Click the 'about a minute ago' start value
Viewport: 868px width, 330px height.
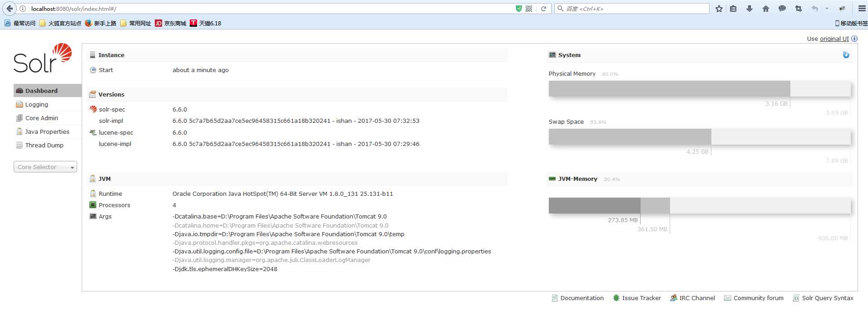point(201,70)
